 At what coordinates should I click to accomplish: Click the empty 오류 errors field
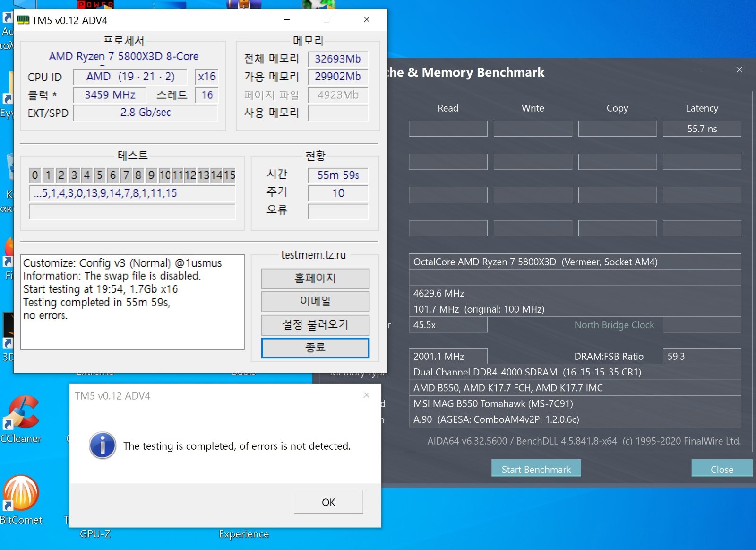click(x=338, y=211)
